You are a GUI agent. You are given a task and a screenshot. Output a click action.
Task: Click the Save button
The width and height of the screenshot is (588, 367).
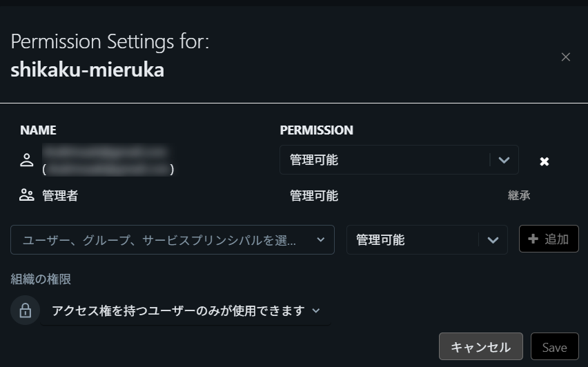[554, 347]
